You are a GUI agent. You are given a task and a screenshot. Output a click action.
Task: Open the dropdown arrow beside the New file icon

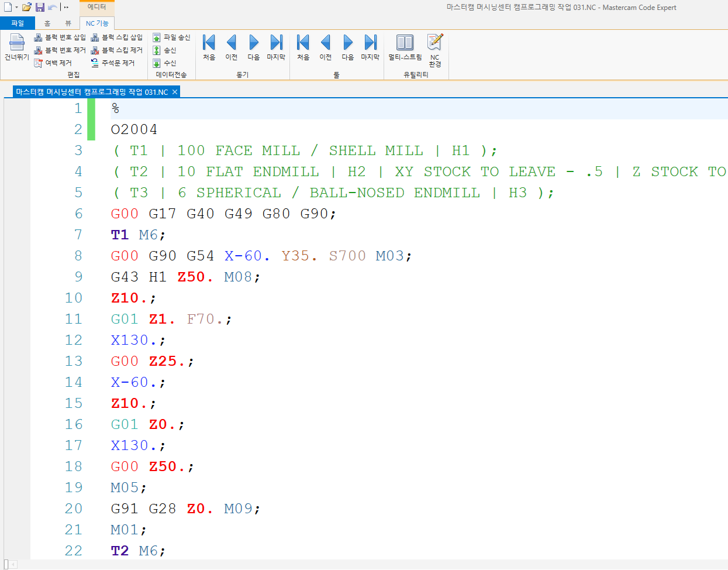pos(16,8)
